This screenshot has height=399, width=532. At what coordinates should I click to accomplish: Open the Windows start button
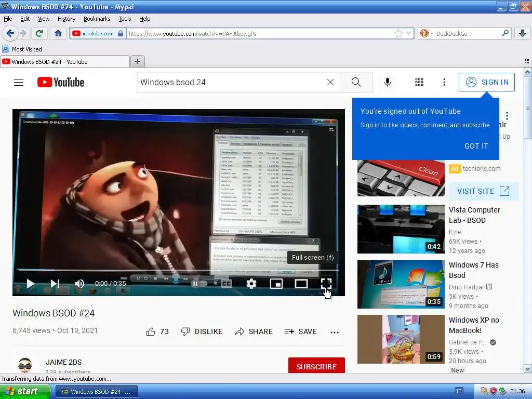[25, 391]
